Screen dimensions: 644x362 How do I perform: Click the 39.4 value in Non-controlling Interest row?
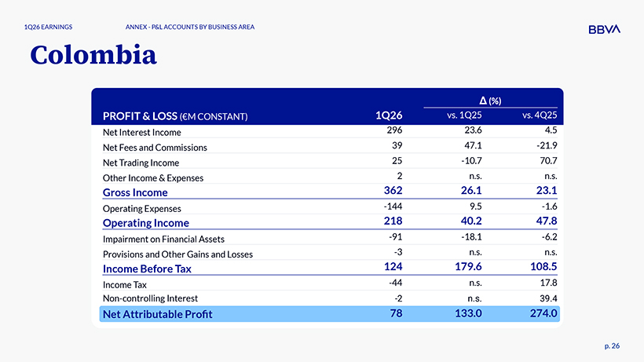[x=548, y=298]
